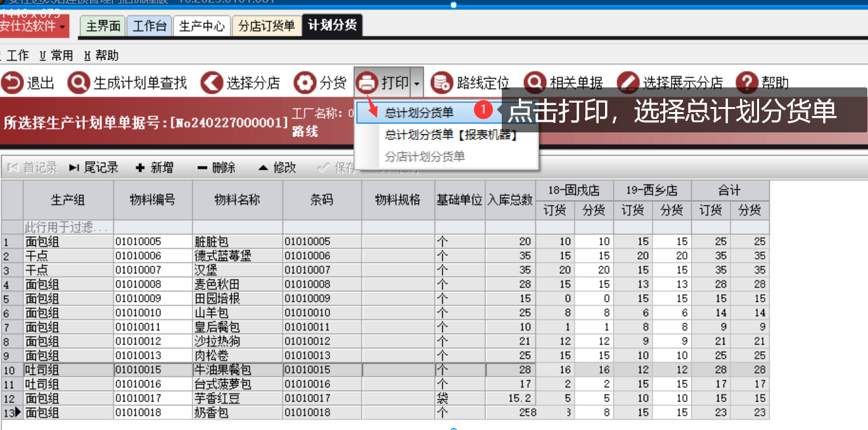
Task: Click the 删除 button
Action: [x=216, y=168]
